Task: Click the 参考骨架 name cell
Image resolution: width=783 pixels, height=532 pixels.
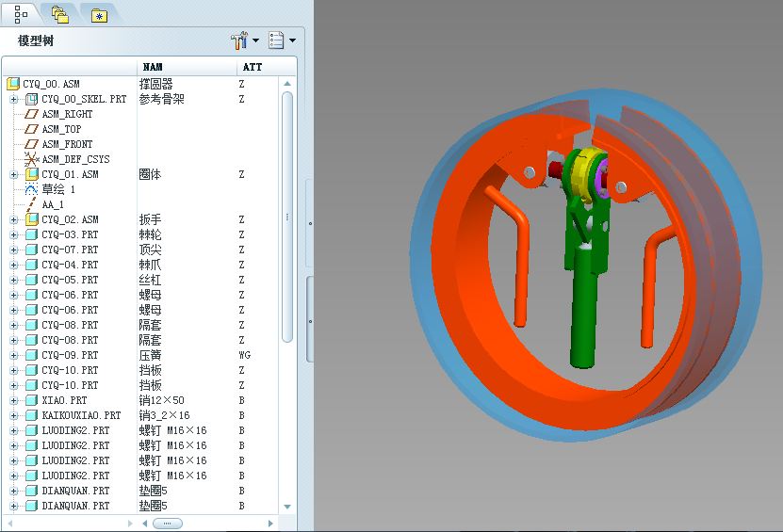Action: point(162,99)
